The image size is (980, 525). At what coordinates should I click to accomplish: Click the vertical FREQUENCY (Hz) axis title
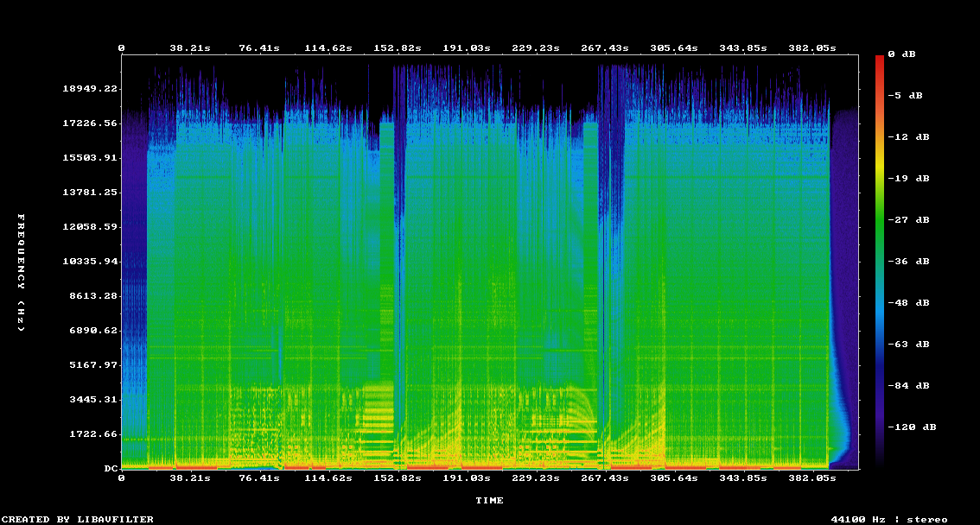pos(22,273)
